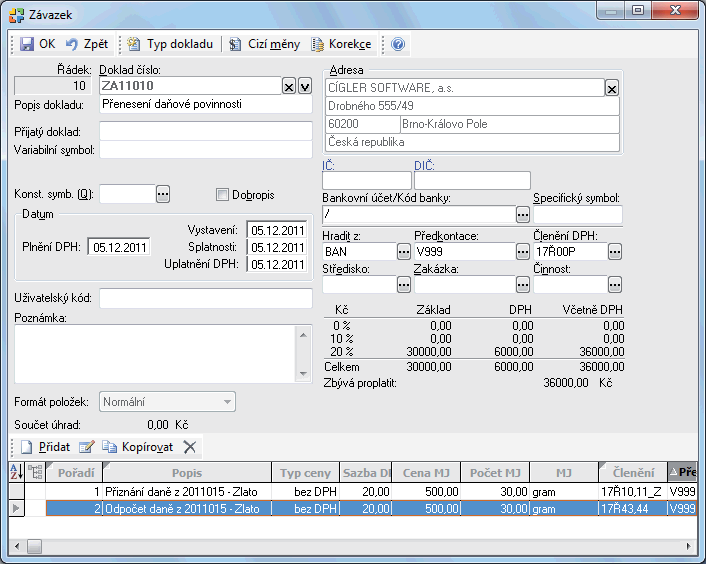
Task: Open the Typ dokladu toolbar item
Action: (x=170, y=44)
